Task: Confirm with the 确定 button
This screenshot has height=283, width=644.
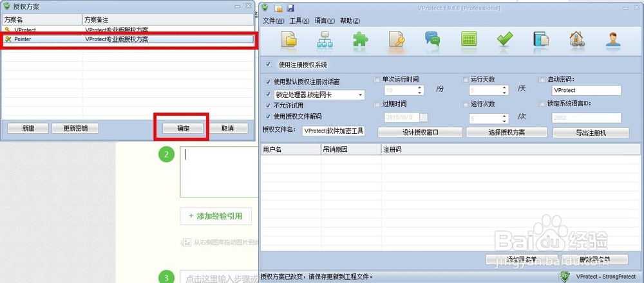Action: 183,129
